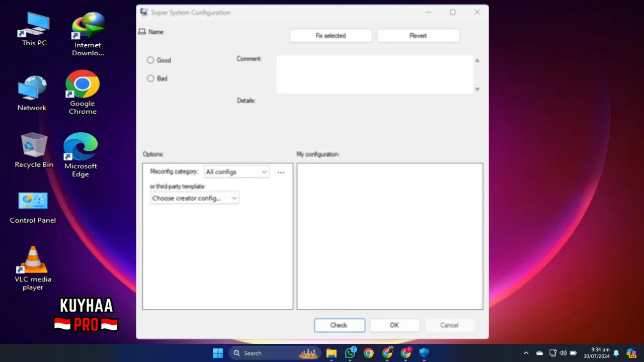Open Windows Security shield in taskbar

pyautogui.click(x=424, y=353)
